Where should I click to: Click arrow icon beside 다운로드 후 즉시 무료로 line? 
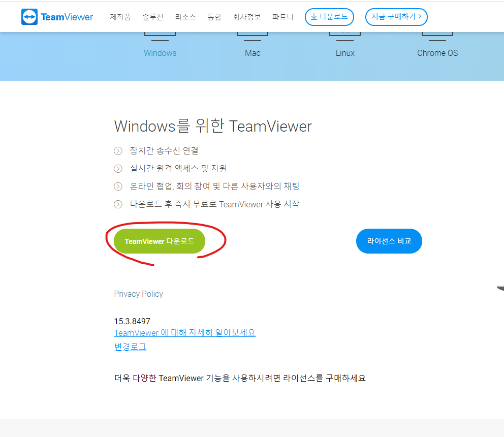pos(118,204)
